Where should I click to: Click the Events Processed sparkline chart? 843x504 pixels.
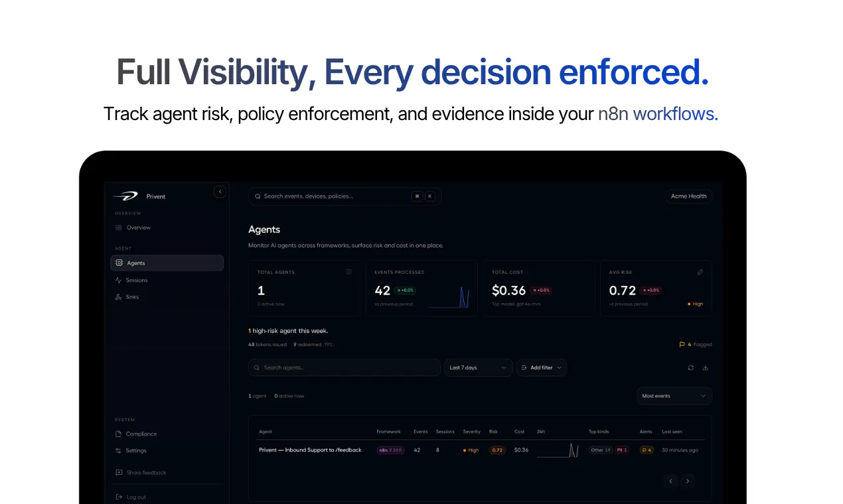point(449,298)
